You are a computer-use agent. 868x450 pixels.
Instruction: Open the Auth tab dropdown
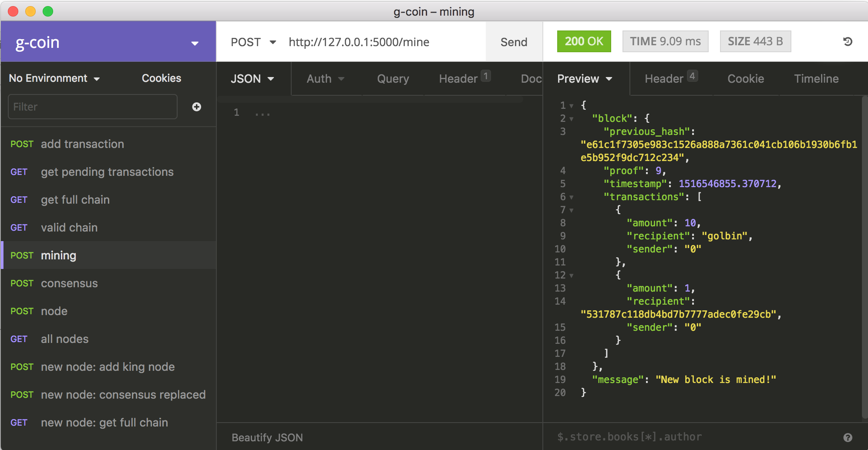coord(325,79)
